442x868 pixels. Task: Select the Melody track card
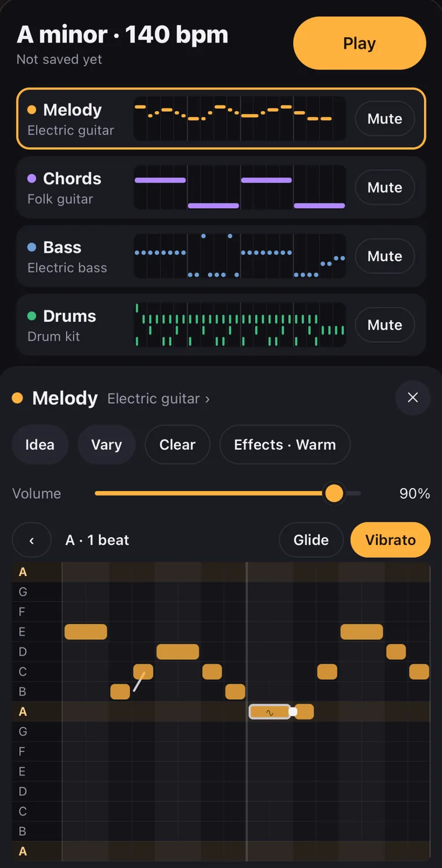tap(221, 119)
